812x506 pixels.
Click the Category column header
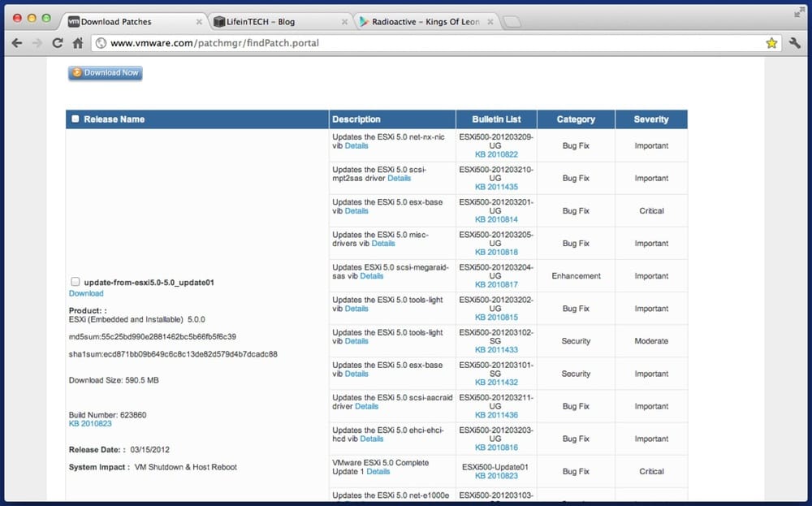click(x=576, y=119)
